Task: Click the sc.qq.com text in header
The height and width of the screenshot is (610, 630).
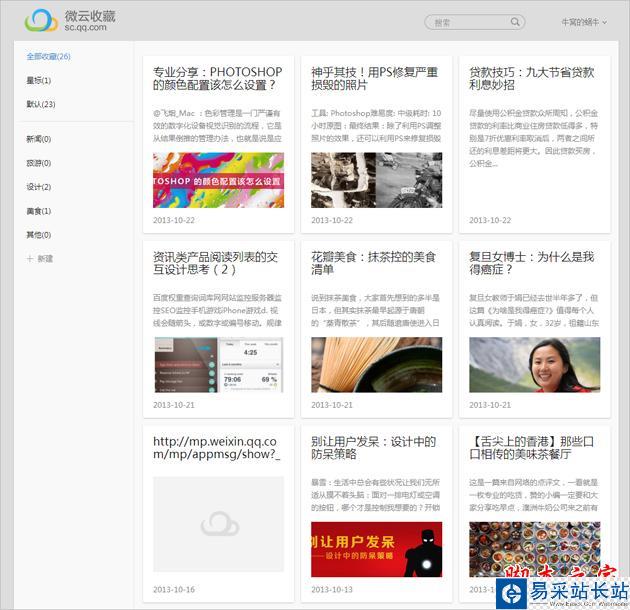Action: point(86,27)
